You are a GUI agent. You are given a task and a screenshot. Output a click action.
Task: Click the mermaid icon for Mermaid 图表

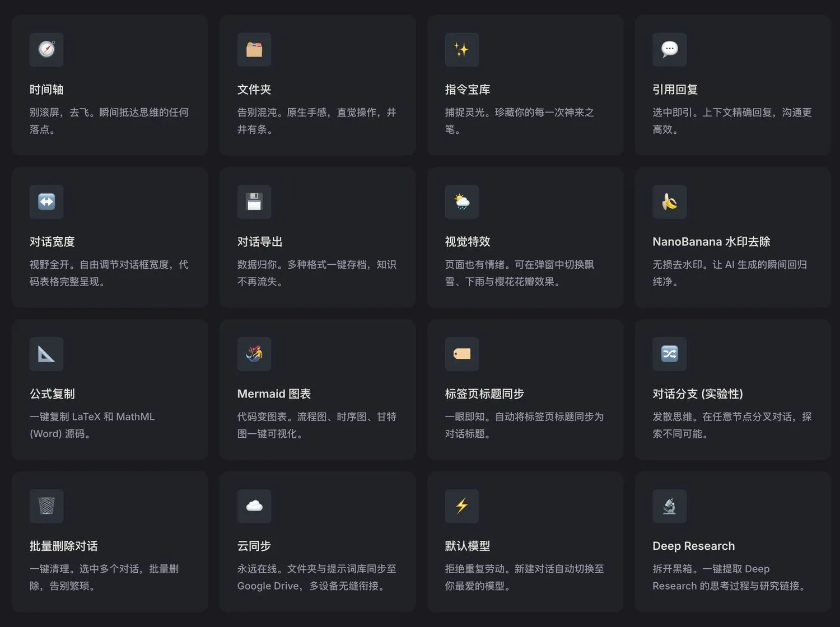[x=254, y=354]
